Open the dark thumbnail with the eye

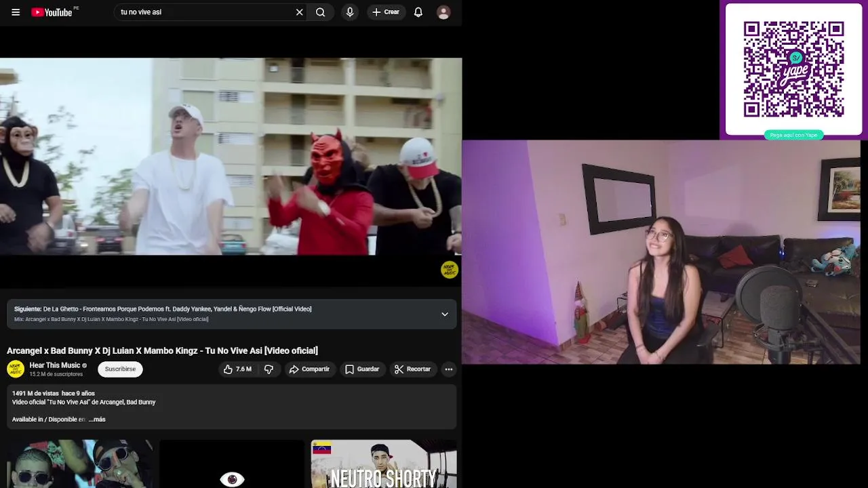(232, 464)
